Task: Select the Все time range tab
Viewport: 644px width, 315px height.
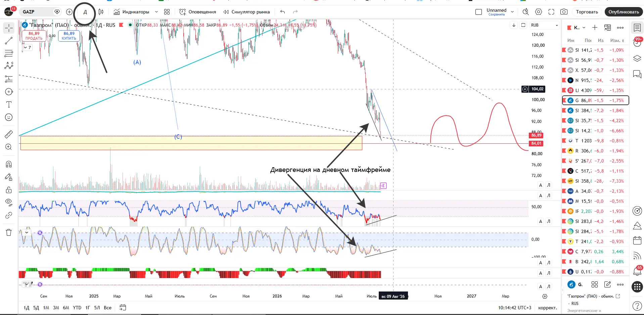Action: pyautogui.click(x=107, y=308)
